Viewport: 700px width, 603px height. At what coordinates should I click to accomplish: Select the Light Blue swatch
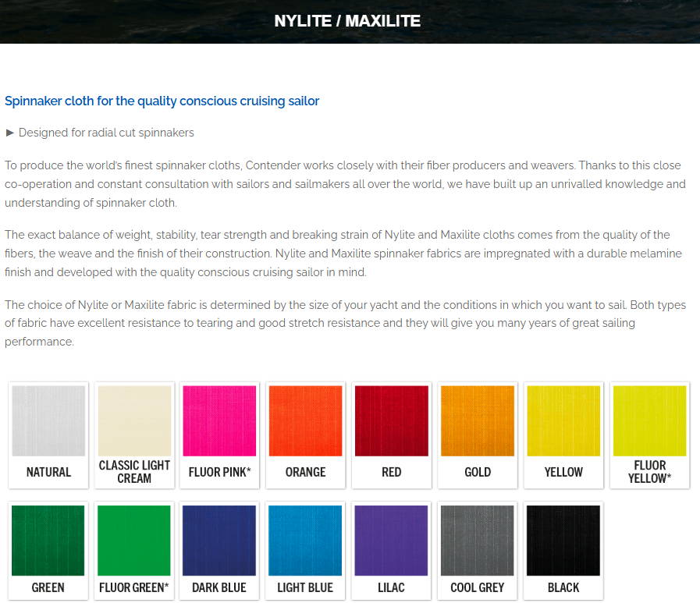pos(305,541)
